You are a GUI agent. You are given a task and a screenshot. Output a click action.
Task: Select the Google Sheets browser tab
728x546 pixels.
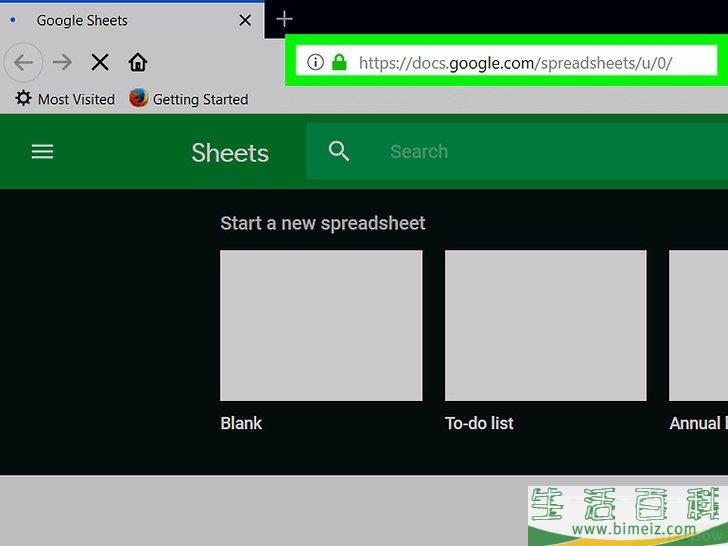click(132, 20)
